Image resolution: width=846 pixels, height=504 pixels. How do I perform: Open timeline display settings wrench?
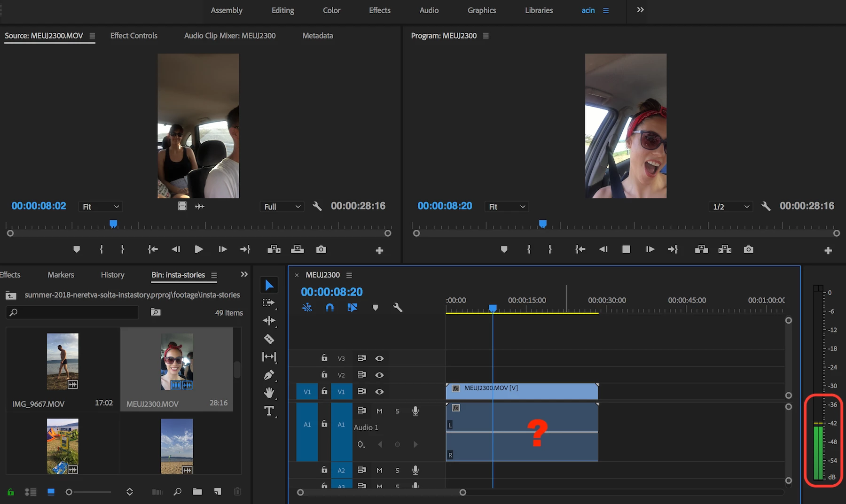tap(398, 308)
